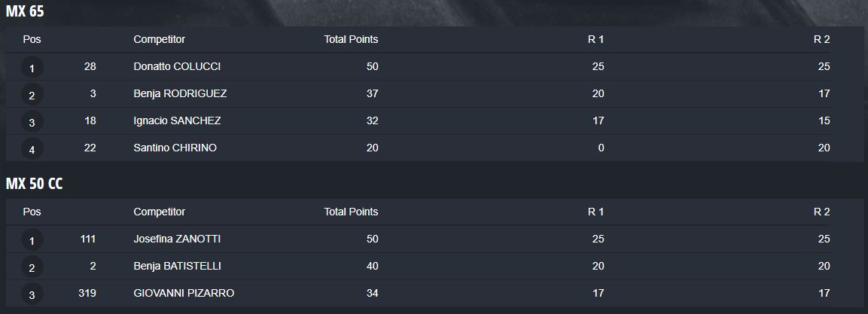
Task: Click position 3 badge for Ignacio SANCHEZ
Action: [32, 122]
